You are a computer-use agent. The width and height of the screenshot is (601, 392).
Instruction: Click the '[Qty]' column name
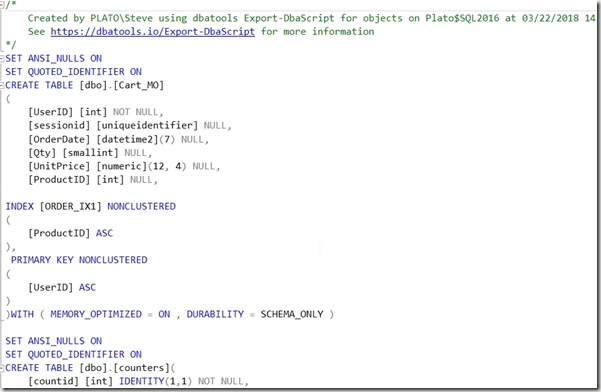point(42,153)
